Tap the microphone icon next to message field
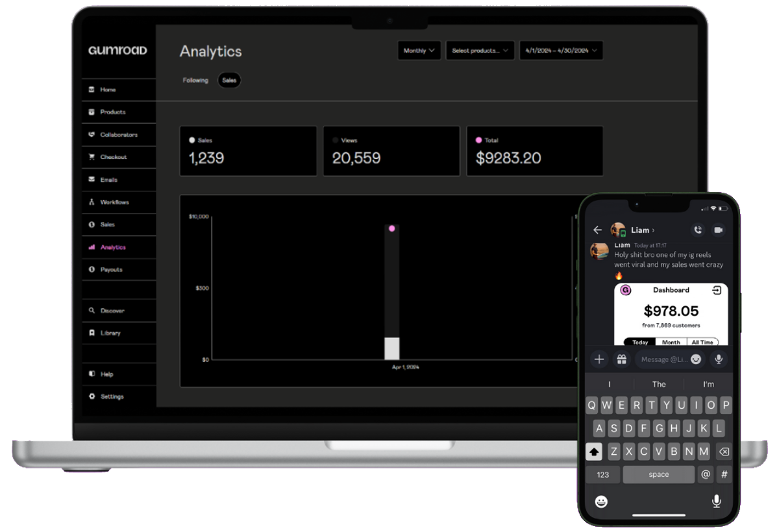The width and height of the screenshot is (779, 532). 719,359
